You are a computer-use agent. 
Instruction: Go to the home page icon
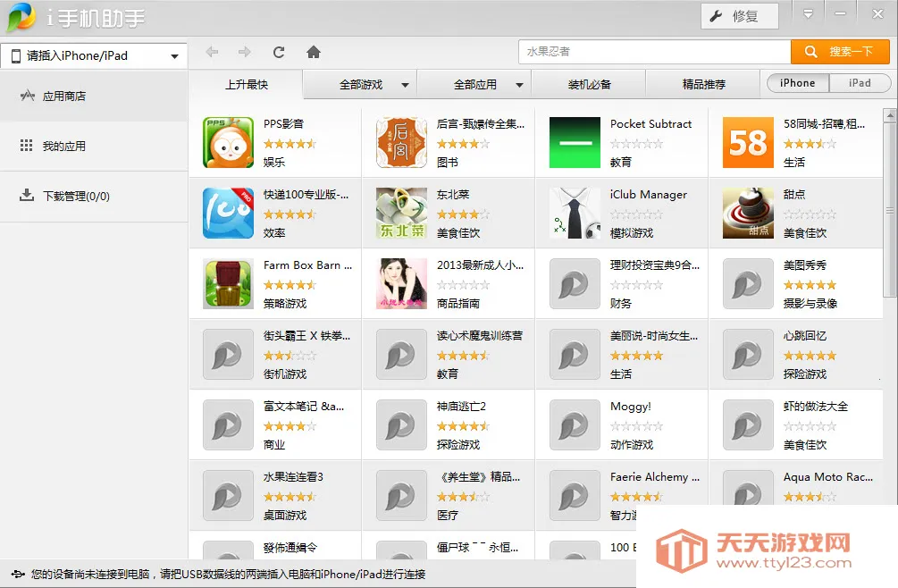(314, 52)
